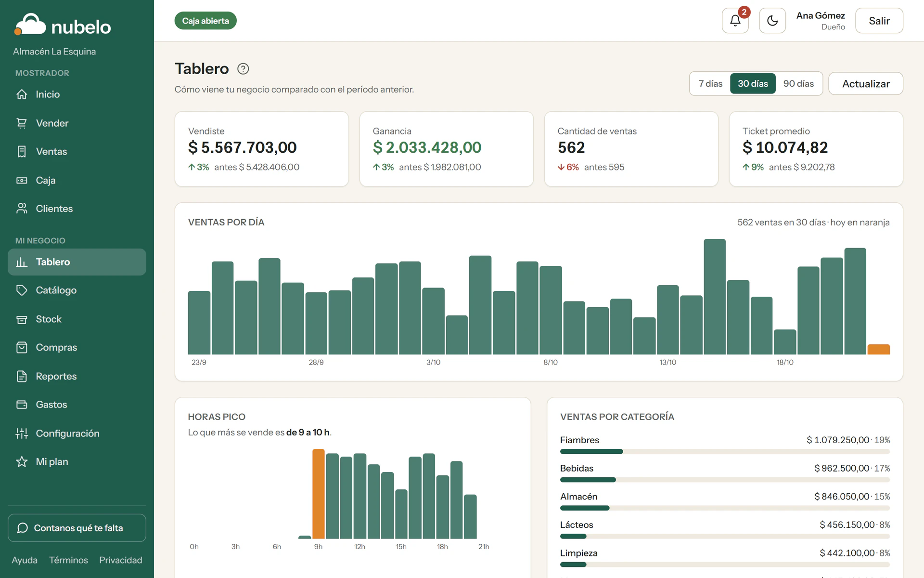
Task: Click the Actualizar button
Action: (866, 84)
